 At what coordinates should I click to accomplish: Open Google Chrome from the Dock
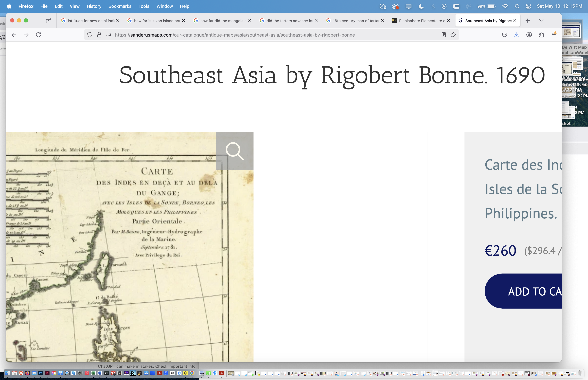[192, 373]
